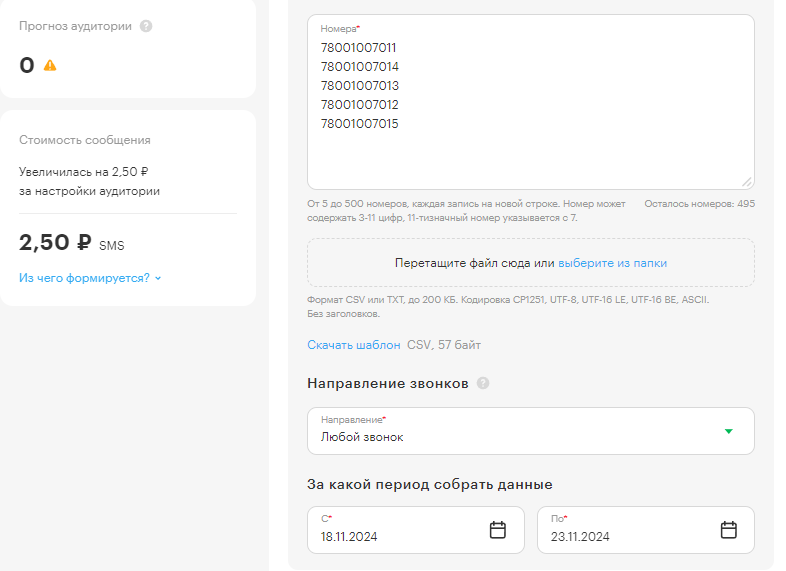
Task: Open calendar icon in end date field
Action: pos(728,530)
